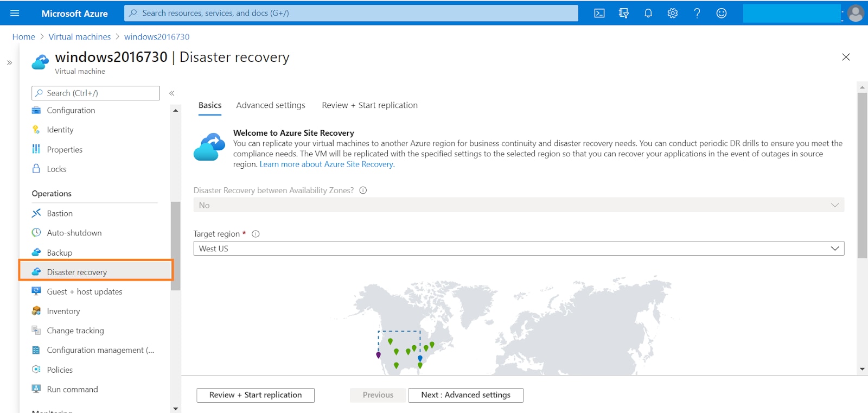Open the feedback smiley icon

[x=721, y=13]
